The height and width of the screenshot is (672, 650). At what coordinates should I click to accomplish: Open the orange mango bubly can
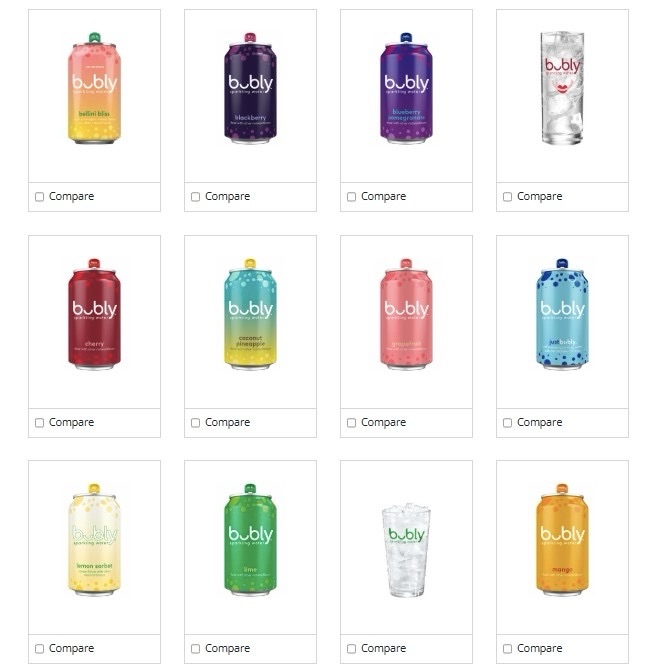pyautogui.click(x=562, y=540)
